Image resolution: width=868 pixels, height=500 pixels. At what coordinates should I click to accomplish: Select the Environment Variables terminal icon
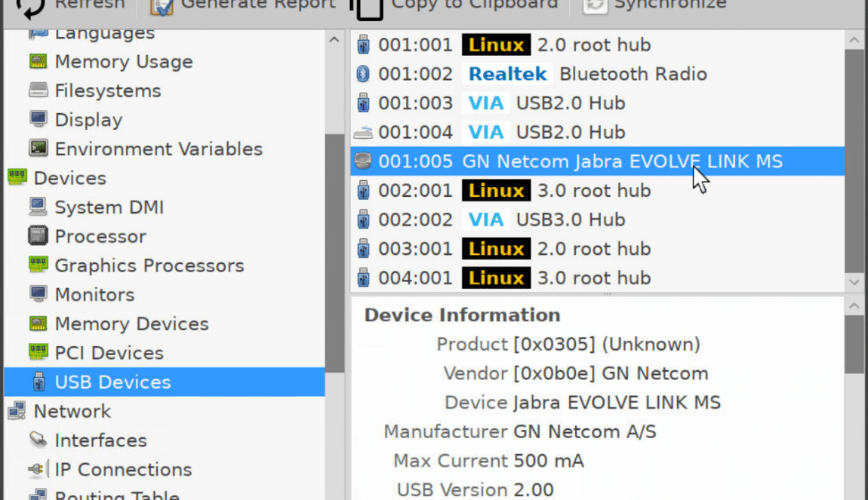point(38,149)
